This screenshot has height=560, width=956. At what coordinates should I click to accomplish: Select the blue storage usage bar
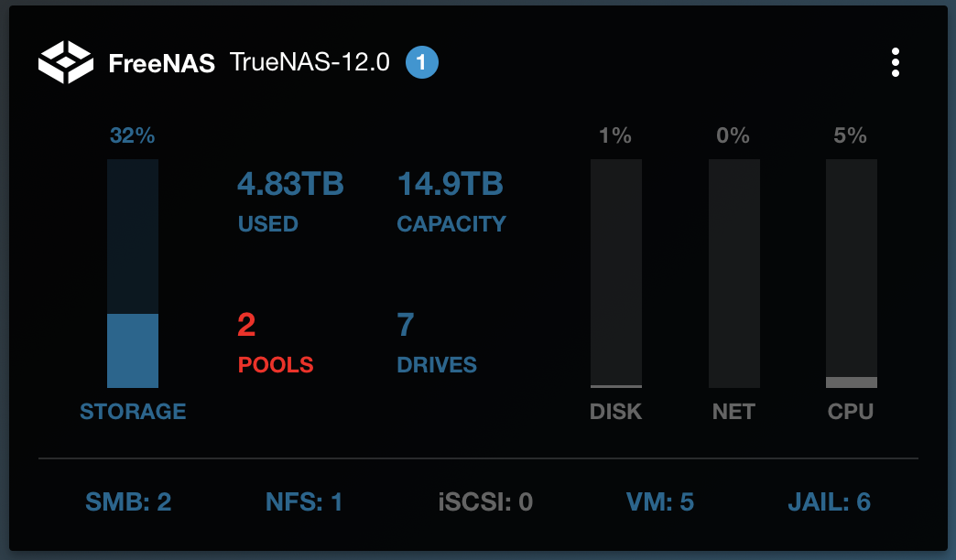click(x=133, y=273)
